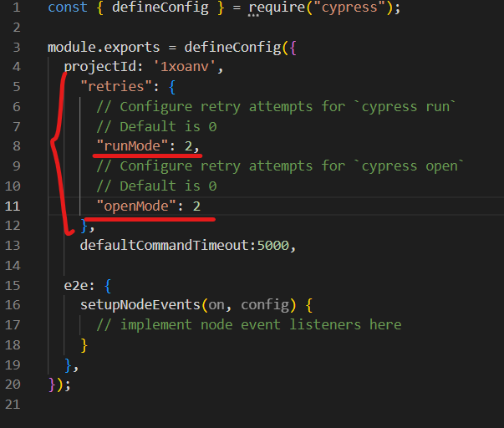This screenshot has width=504, height=428.
Task: Click the word defineConfig after const
Action: (x=160, y=8)
